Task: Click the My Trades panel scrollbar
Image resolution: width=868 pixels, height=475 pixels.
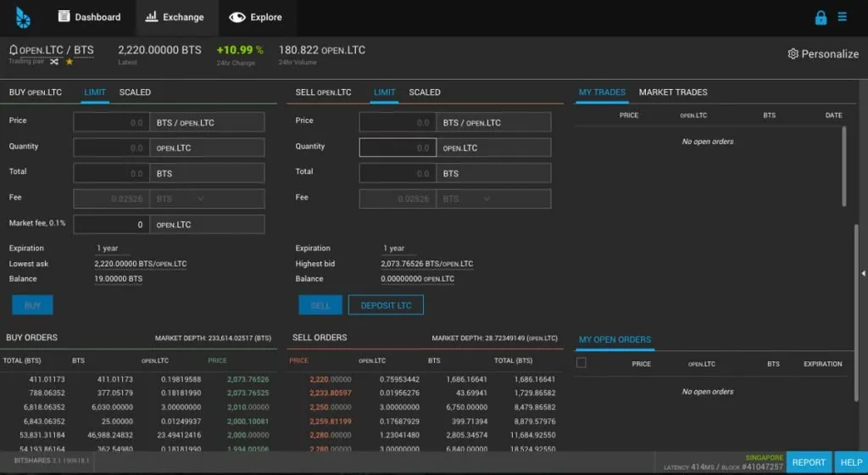Action: (x=843, y=166)
